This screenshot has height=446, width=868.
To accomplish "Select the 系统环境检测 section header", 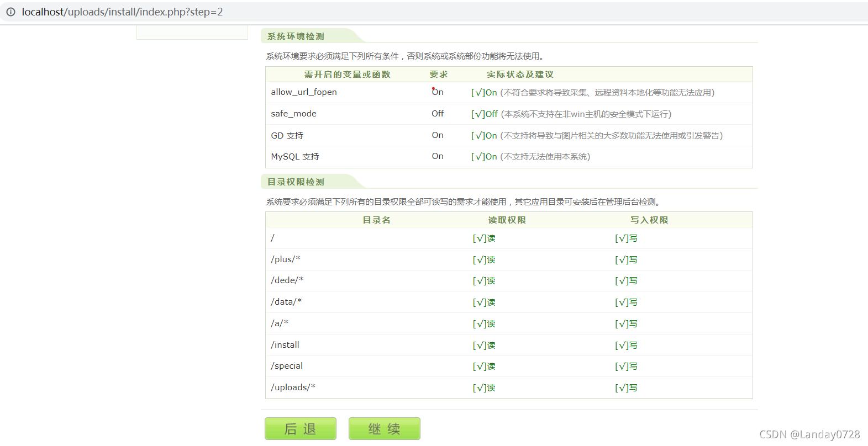I will click(x=296, y=36).
